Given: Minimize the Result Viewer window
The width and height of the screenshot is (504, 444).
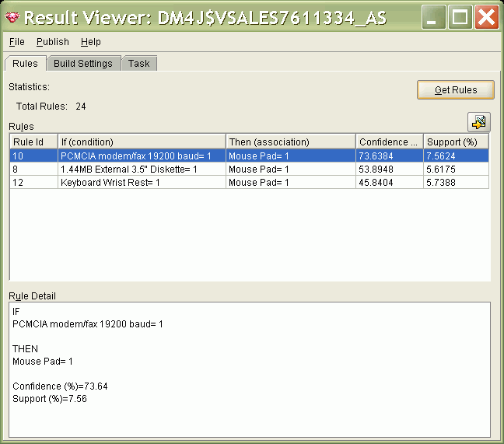Looking at the screenshot, I should click(433, 17).
